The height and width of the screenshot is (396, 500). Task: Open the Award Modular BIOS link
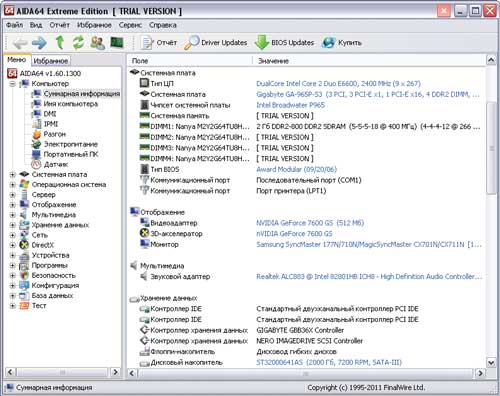(296, 169)
